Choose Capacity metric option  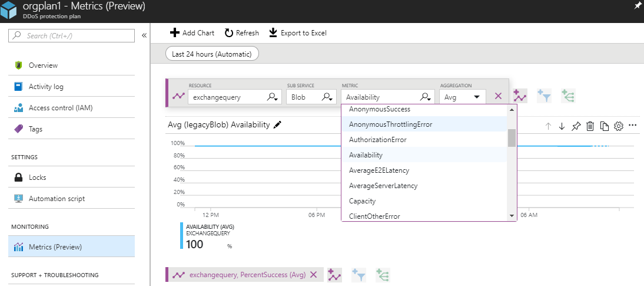point(424,201)
